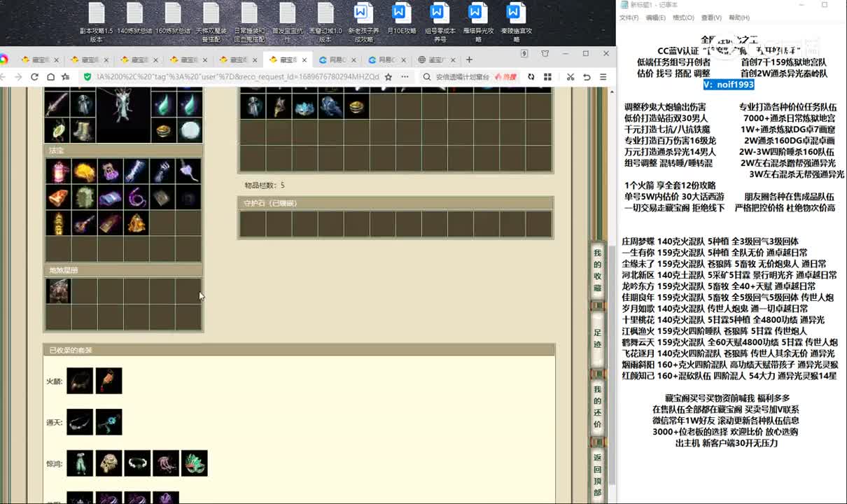Image resolution: width=847 pixels, height=504 pixels.
Task: Select the skull icon in 惊鸿 set
Action: 108,463
